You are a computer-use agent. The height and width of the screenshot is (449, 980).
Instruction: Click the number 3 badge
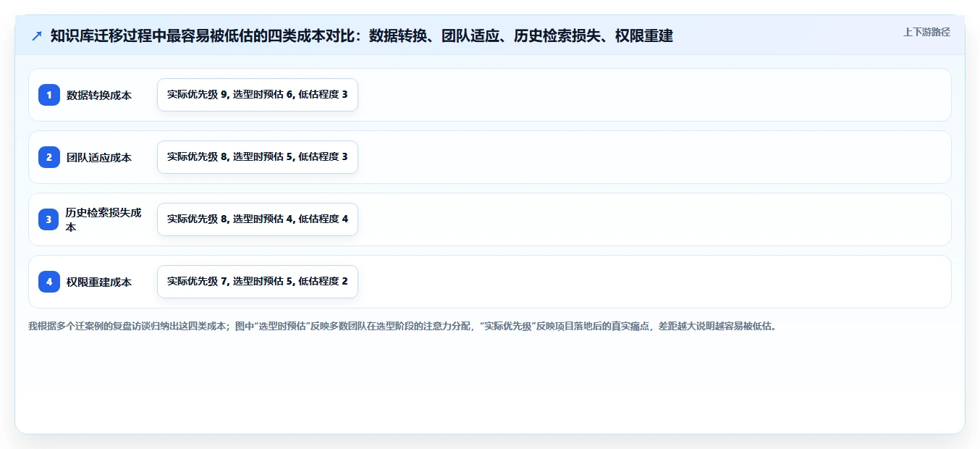(49, 219)
